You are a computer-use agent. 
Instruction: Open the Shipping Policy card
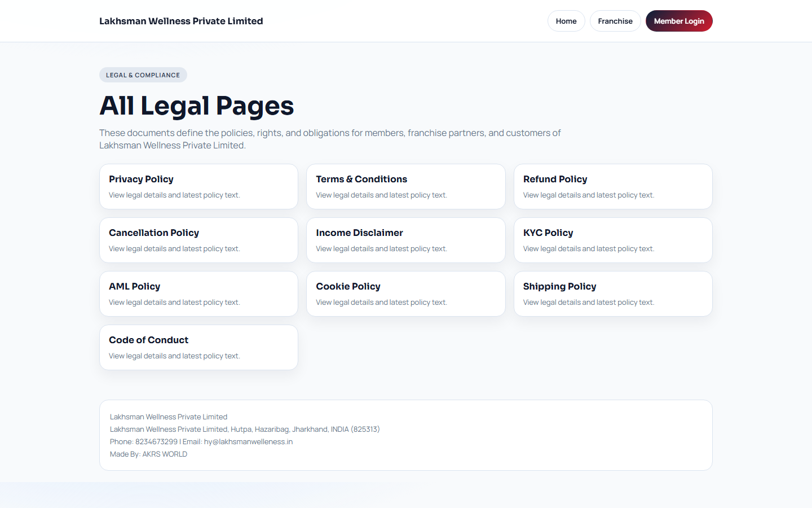pyautogui.click(x=612, y=294)
